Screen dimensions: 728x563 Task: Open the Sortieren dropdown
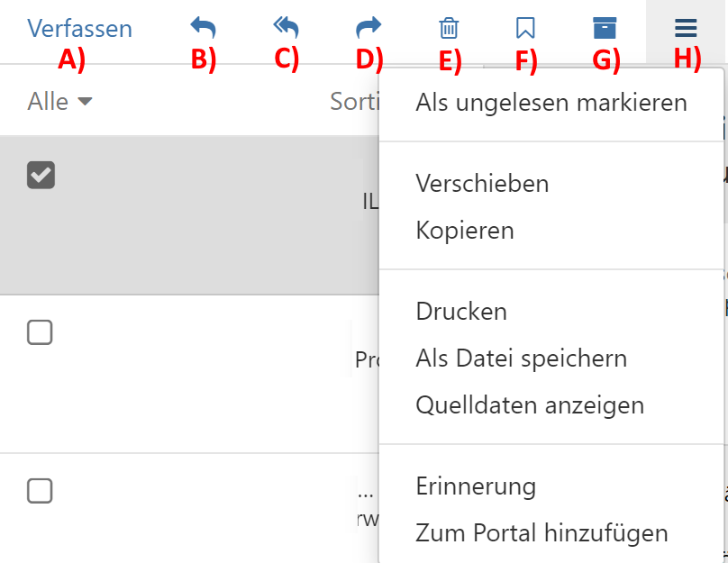(353, 102)
